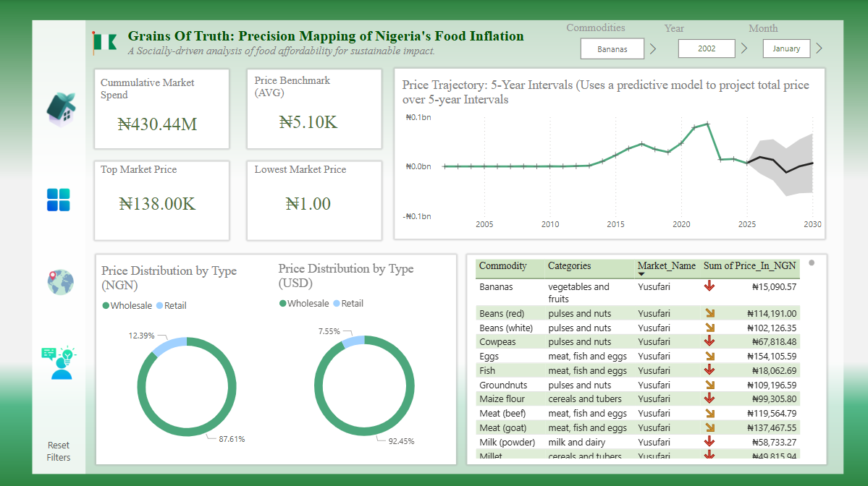
Task: Click the ₦154,105.59 price cell
Action: pyautogui.click(x=772, y=357)
